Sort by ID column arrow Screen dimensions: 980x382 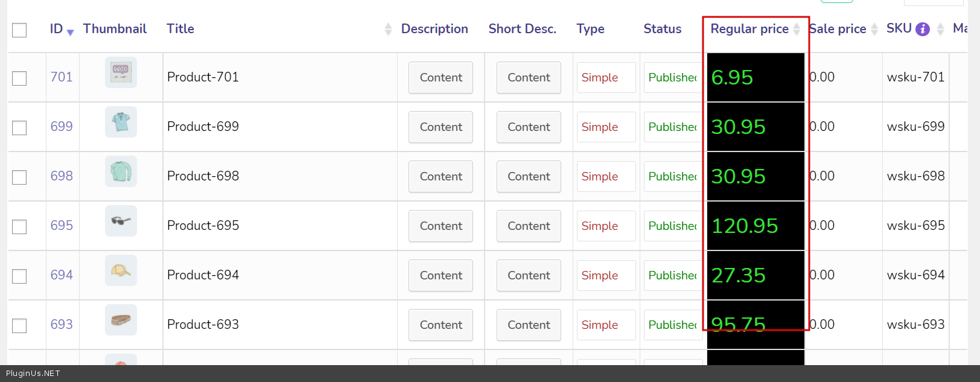tap(70, 32)
